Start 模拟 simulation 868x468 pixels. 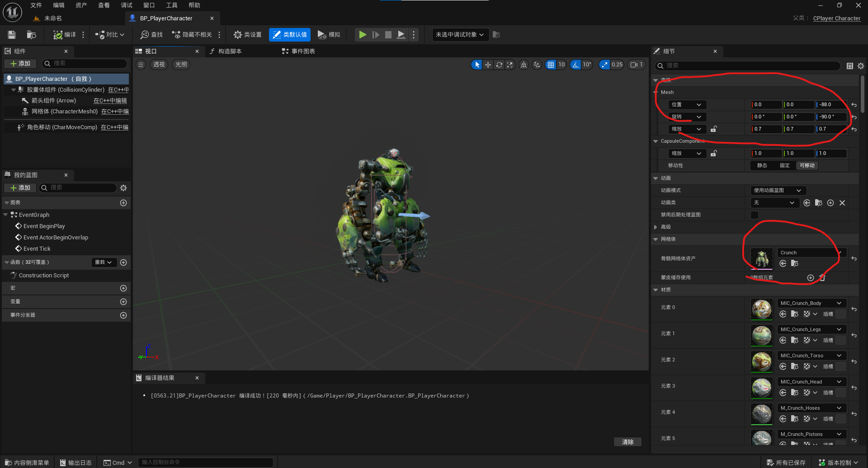point(329,35)
